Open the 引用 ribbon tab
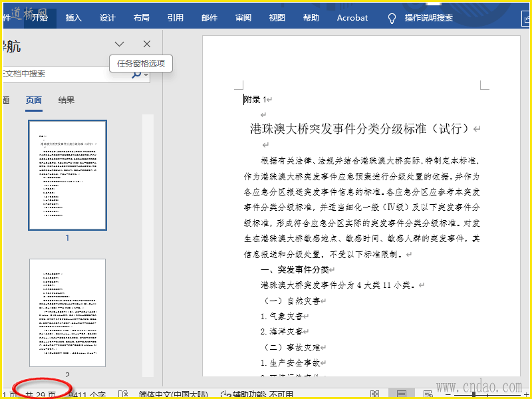This screenshot has width=532, height=399. [x=176, y=18]
